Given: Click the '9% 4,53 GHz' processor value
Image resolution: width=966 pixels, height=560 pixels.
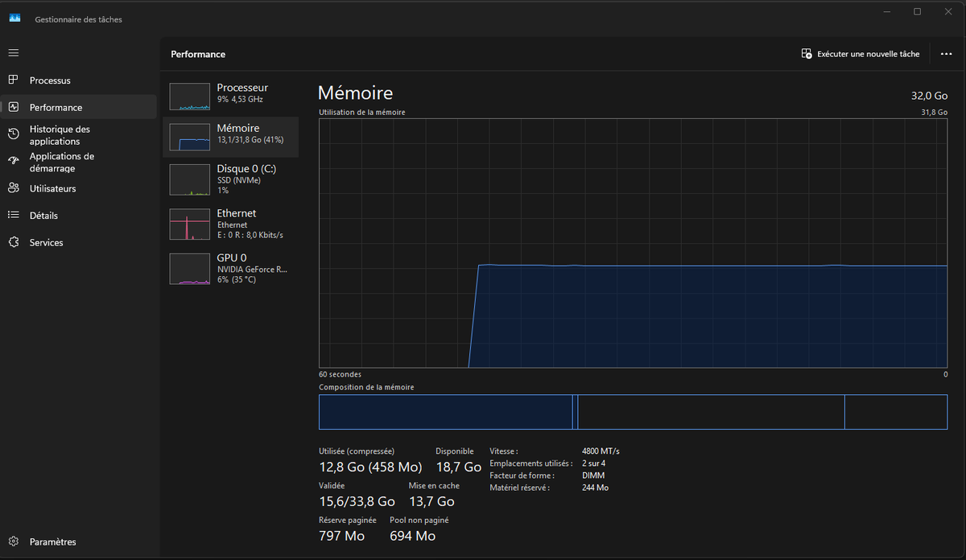Looking at the screenshot, I should coord(240,100).
